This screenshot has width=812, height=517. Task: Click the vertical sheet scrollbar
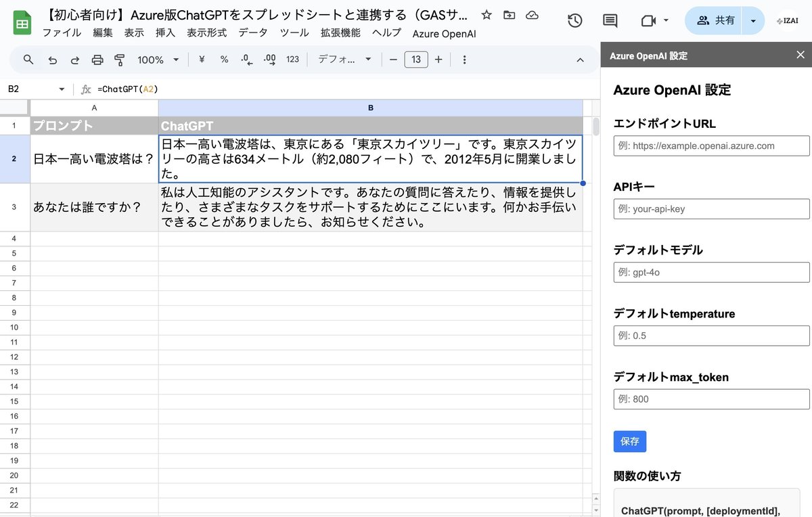[x=596, y=127]
